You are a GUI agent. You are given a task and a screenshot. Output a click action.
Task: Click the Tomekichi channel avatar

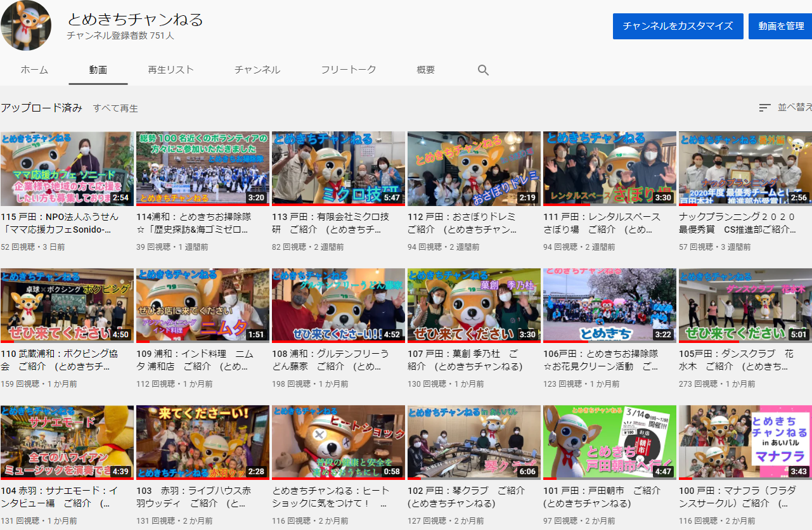tap(26, 26)
